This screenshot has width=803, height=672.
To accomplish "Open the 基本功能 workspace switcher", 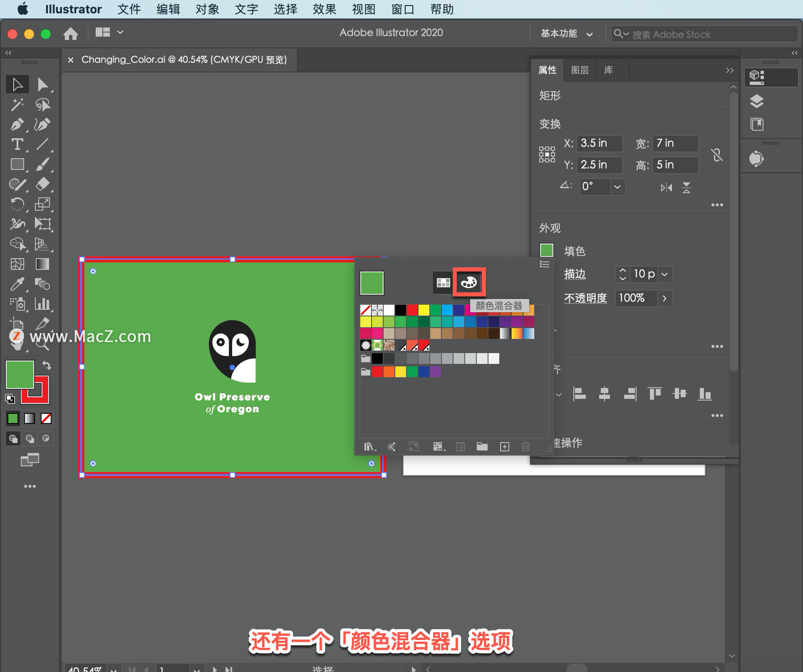I will click(567, 34).
